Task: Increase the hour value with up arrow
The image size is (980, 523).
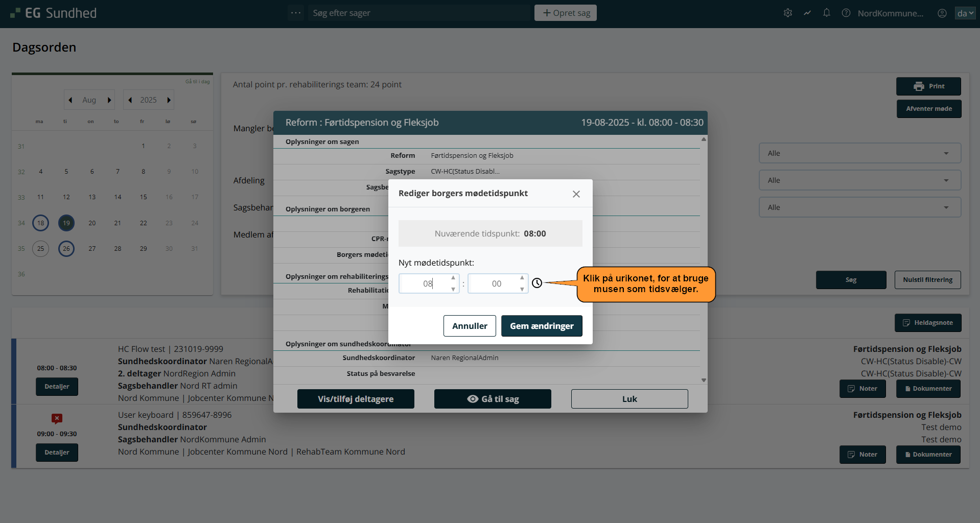Action: 453,278
